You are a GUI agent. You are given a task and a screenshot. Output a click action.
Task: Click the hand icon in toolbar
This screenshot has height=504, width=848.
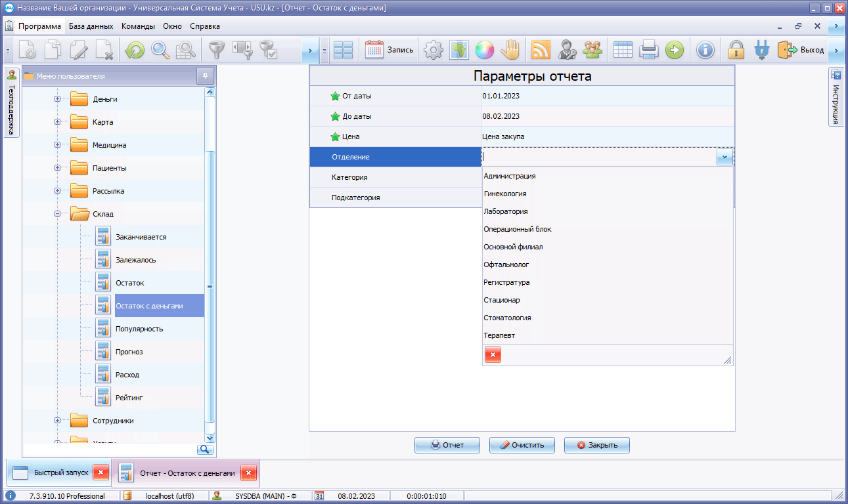coord(510,50)
